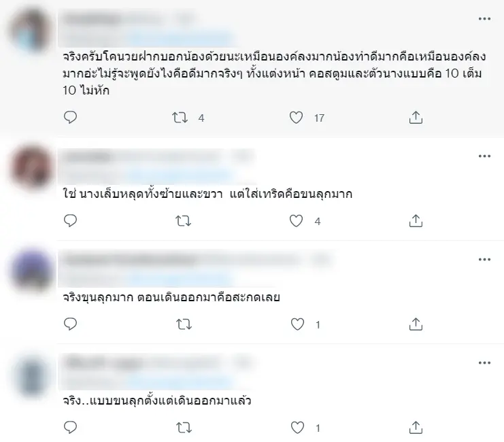Open the blurred username of the second commenter

tap(87, 157)
